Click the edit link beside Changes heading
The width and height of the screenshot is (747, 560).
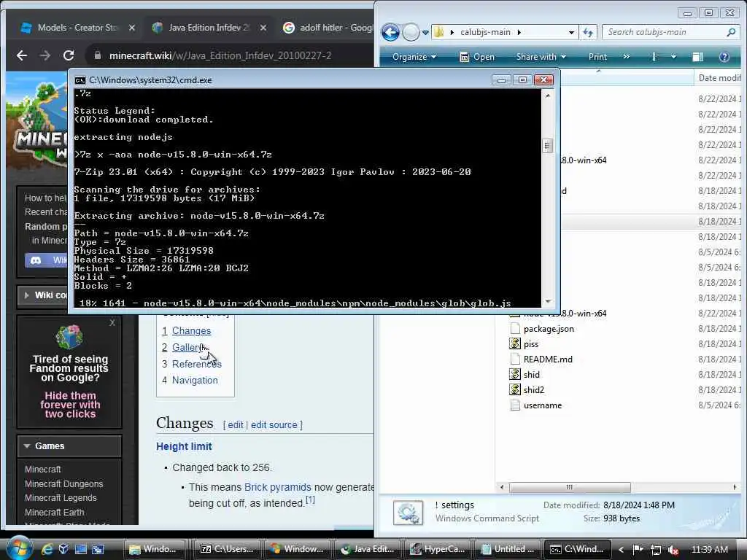pos(236,425)
